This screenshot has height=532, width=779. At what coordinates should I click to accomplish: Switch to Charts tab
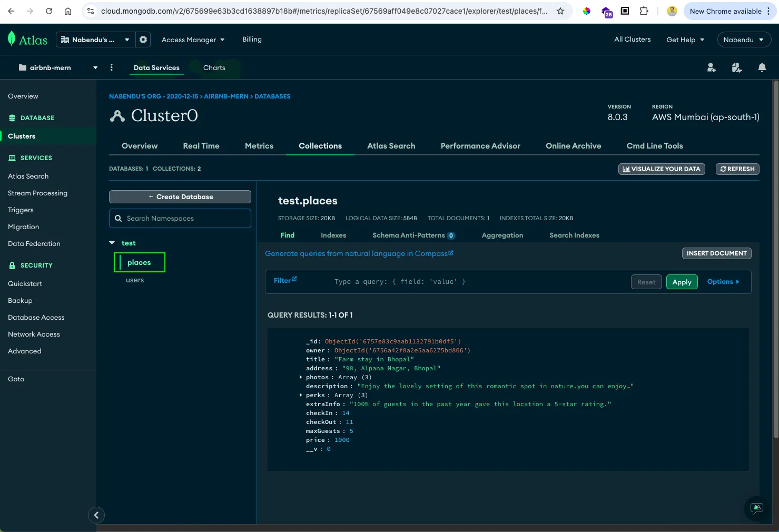point(214,67)
